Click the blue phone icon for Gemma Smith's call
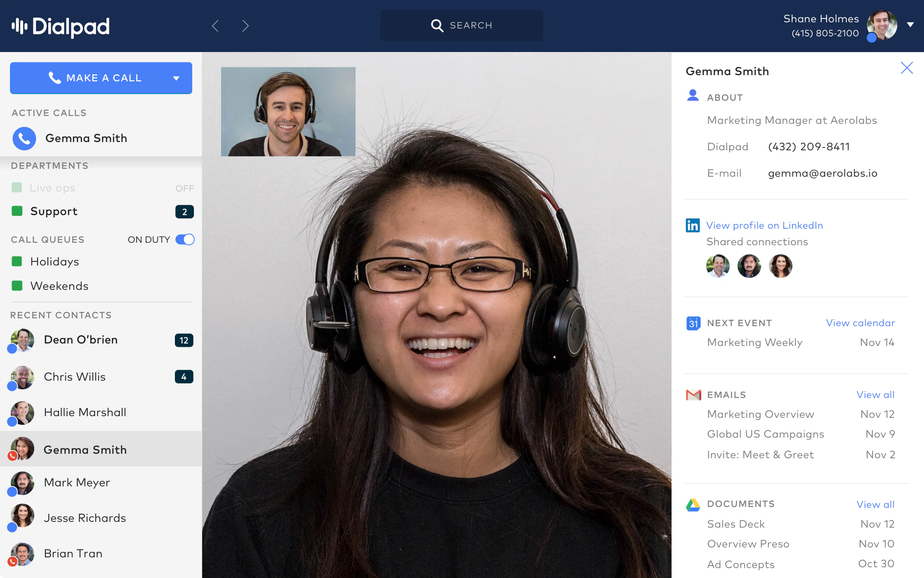This screenshot has width=924, height=578. click(24, 138)
